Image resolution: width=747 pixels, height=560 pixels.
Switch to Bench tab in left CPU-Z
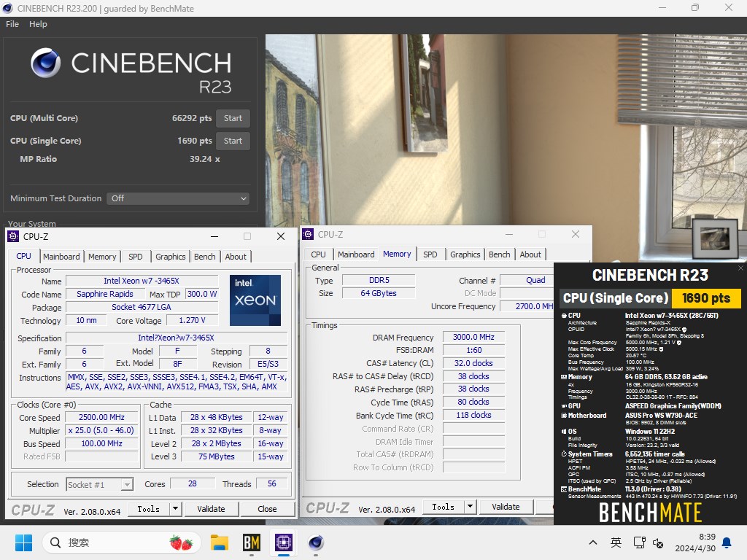coord(205,257)
